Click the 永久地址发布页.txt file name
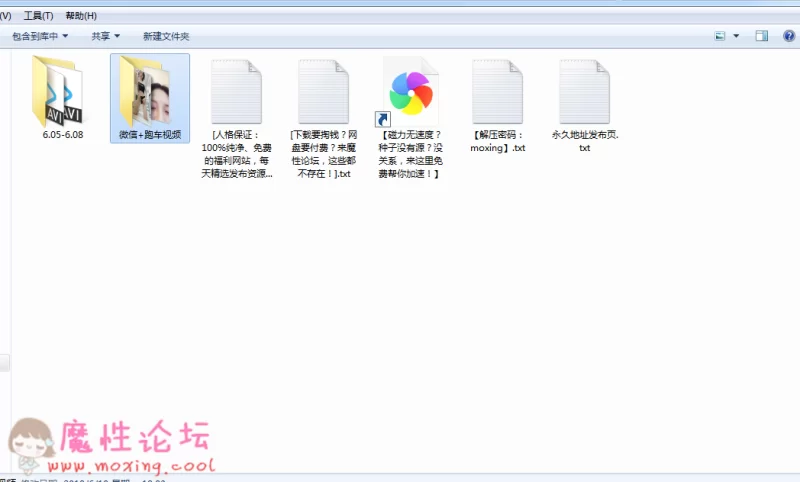 pos(585,141)
